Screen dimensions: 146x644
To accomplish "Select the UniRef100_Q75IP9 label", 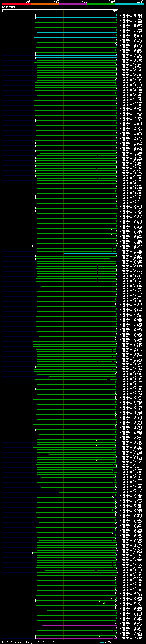I will click(x=131, y=289).
